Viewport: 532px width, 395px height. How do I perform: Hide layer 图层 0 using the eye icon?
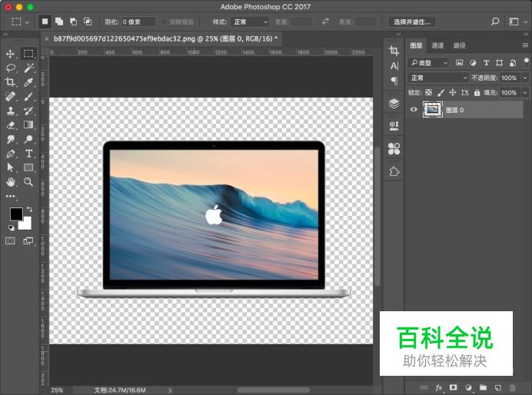coord(414,110)
